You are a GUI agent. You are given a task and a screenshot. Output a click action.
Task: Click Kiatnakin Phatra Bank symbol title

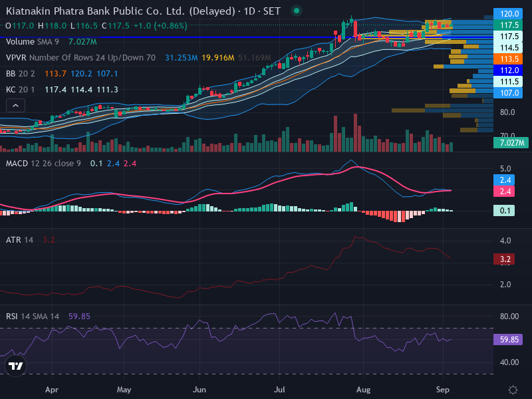pos(143,11)
